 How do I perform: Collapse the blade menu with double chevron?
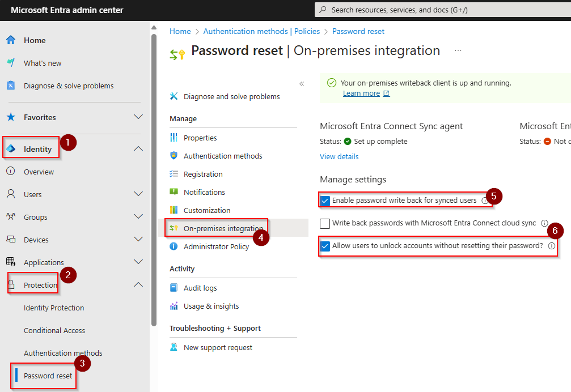click(302, 84)
